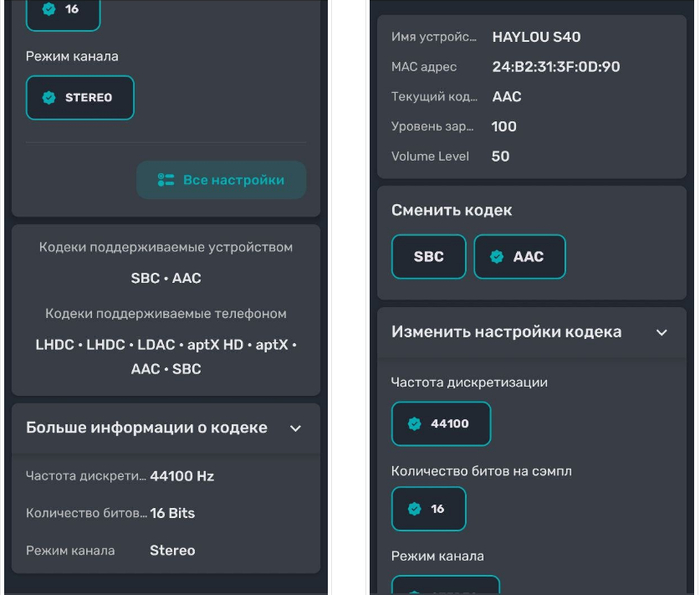The height and width of the screenshot is (595, 700).
Task: Choose the STEREO channel mode chip
Action: [80, 98]
